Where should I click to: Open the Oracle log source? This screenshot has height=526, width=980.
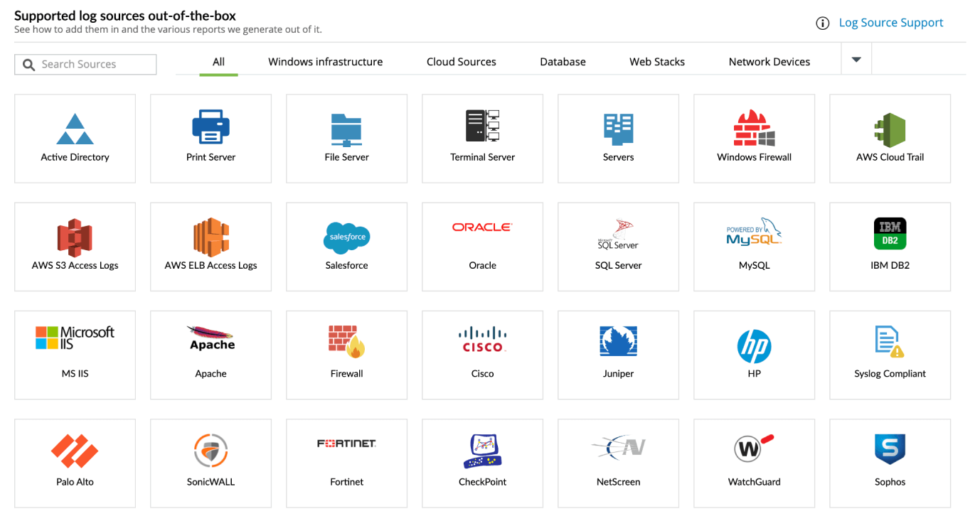pos(482,247)
